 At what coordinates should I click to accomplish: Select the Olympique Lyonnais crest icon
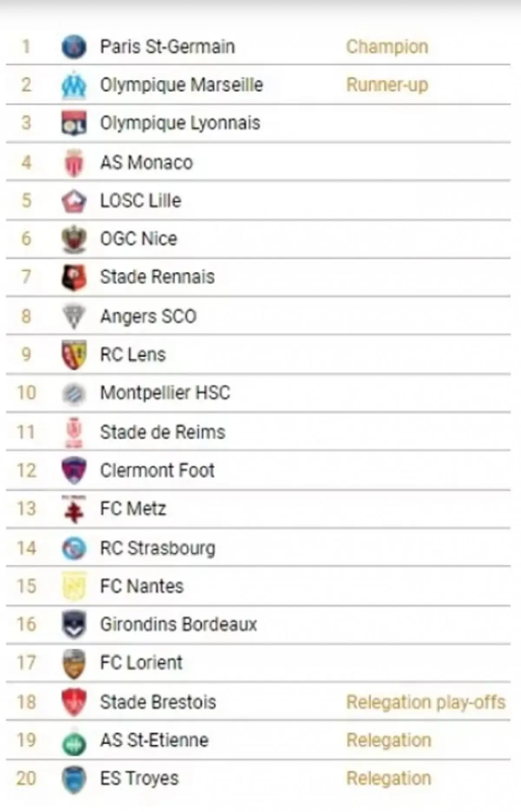point(74,123)
